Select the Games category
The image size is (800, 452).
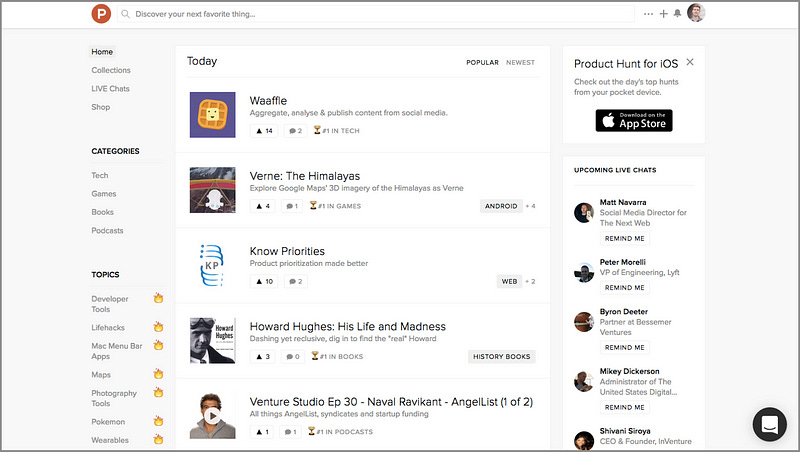104,193
